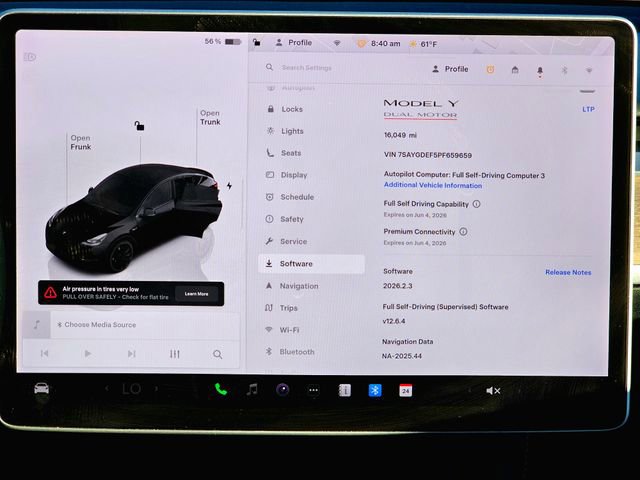Image resolution: width=640 pixels, height=480 pixels.
Task: Open the Locks settings menu
Action: [292, 109]
